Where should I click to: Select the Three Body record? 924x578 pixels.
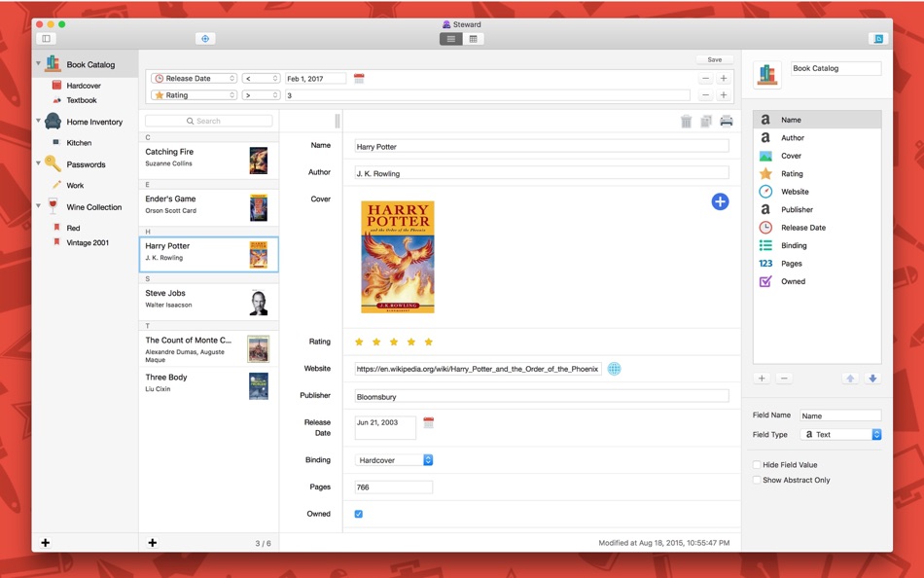208,385
